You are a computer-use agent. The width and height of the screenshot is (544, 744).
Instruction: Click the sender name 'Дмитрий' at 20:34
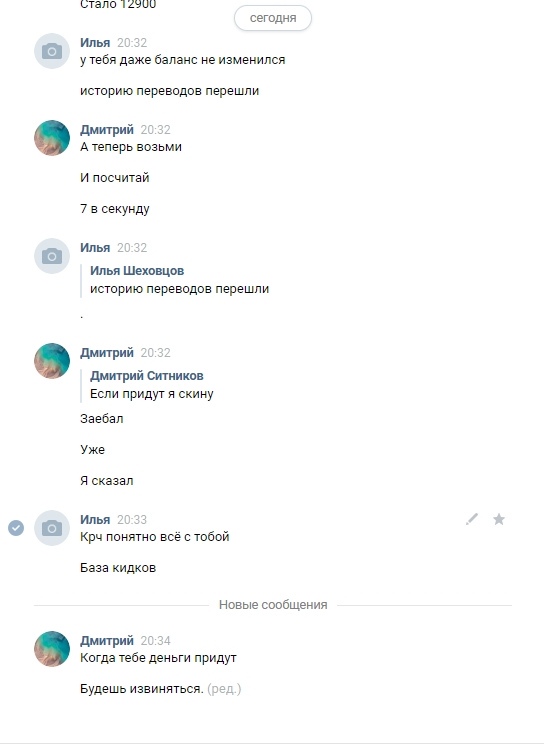click(x=107, y=641)
